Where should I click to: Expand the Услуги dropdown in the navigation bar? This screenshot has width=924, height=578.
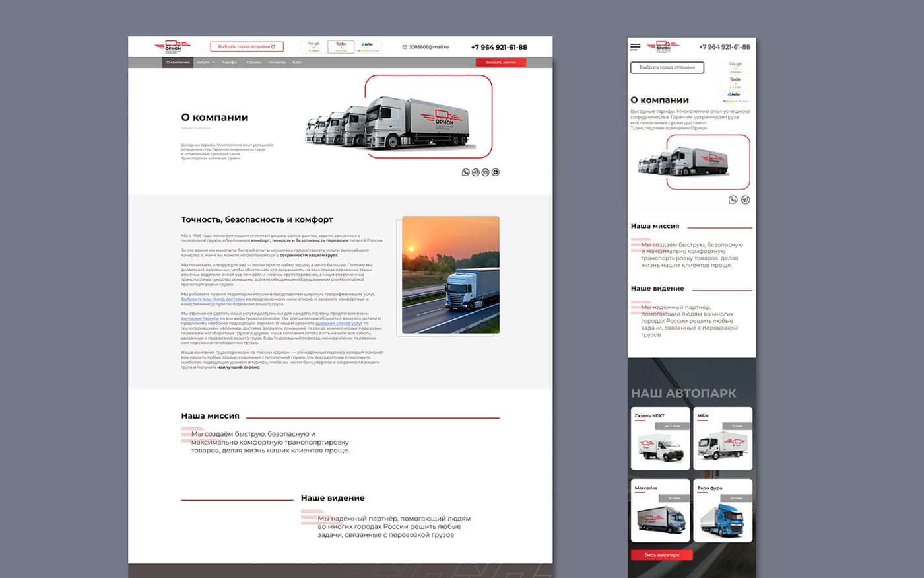pos(206,63)
